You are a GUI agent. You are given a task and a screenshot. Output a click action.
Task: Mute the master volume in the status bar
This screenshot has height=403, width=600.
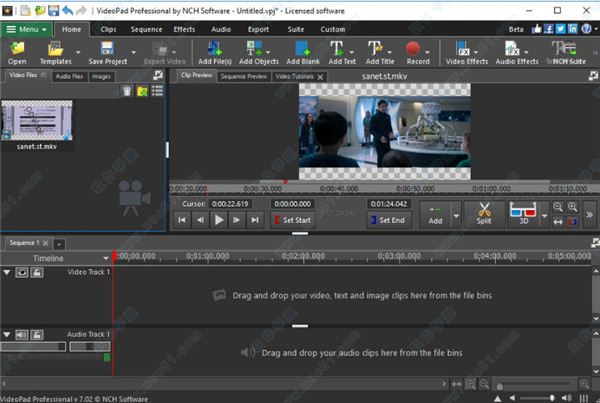tap(512, 398)
